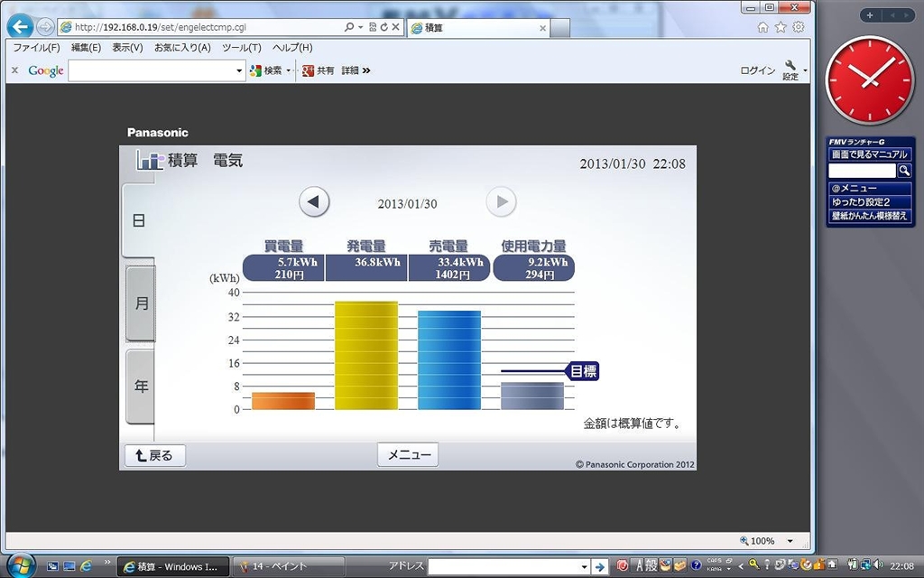Click the 積算 bar chart icon
Image resolution: width=924 pixels, height=578 pixels.
coord(150,160)
